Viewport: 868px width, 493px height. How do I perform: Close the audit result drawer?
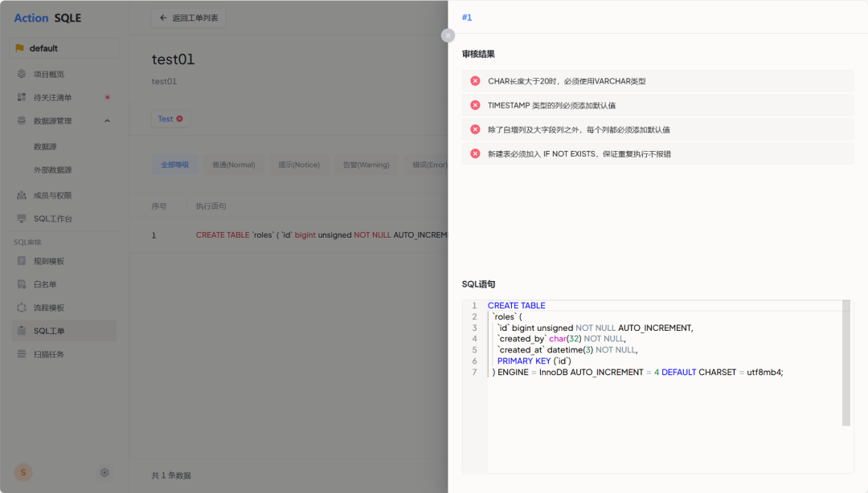click(448, 35)
